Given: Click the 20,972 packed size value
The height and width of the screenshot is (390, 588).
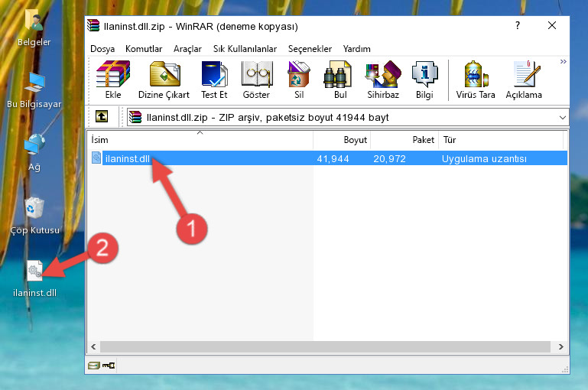Looking at the screenshot, I should (389, 159).
